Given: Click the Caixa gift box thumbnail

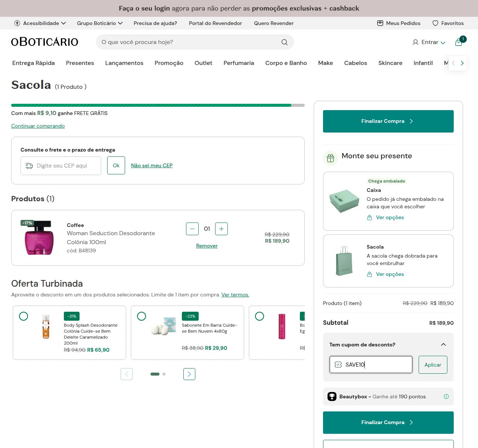Looking at the screenshot, I should (344, 201).
